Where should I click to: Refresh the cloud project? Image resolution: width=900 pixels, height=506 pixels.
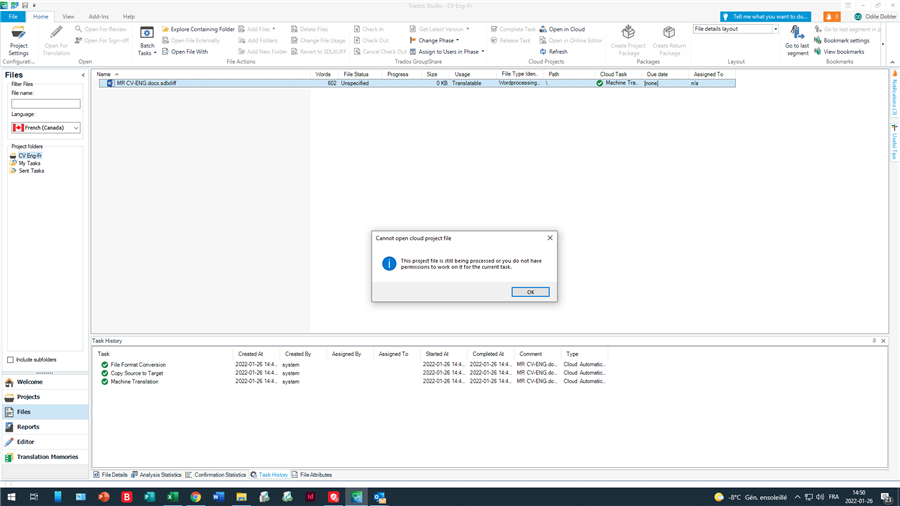click(553, 52)
